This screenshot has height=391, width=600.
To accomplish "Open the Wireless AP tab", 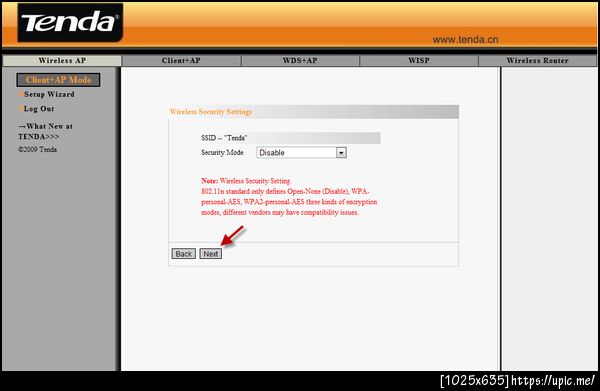I will tap(62, 60).
